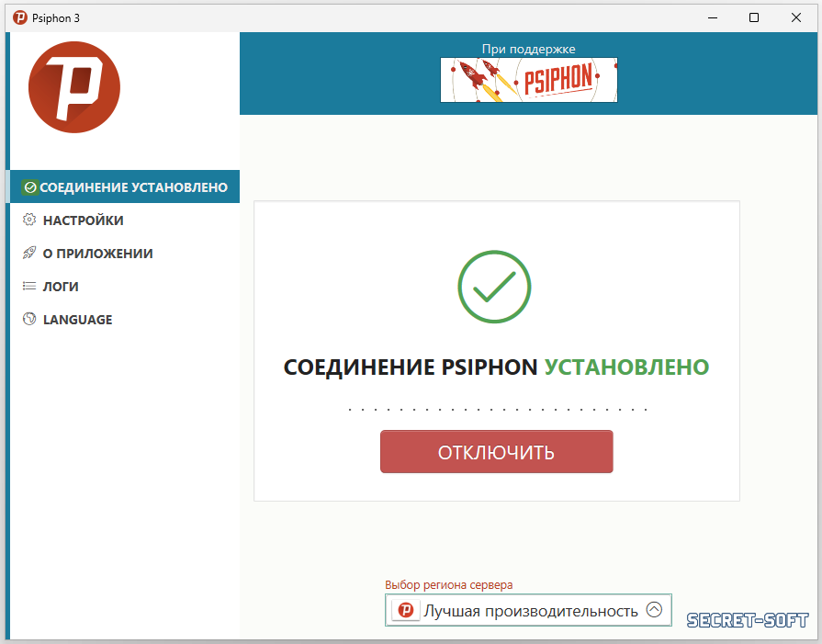Click the gear icon beside НАСТРОЙКИ
The width and height of the screenshot is (822, 644).
(x=29, y=220)
